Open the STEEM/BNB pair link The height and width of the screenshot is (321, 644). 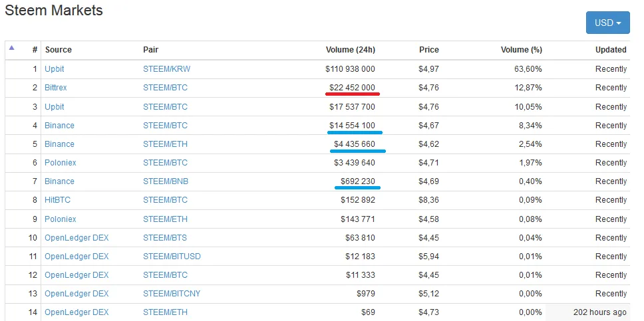point(166,181)
